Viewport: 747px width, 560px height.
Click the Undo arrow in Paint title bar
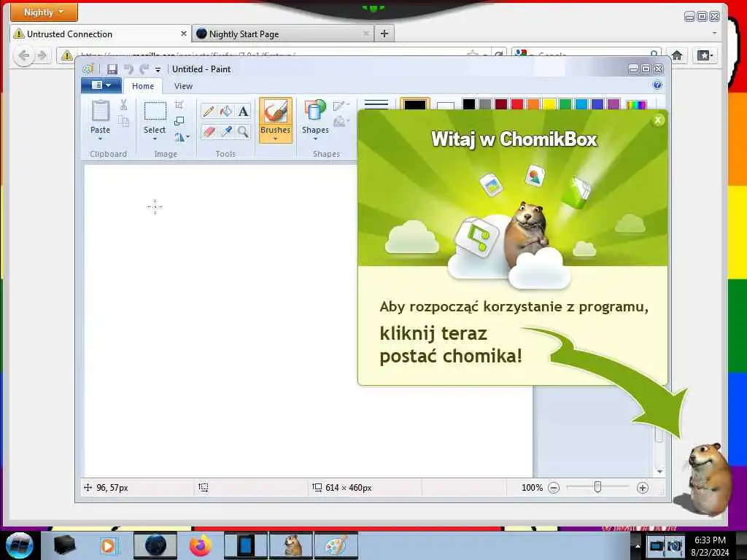(x=128, y=69)
